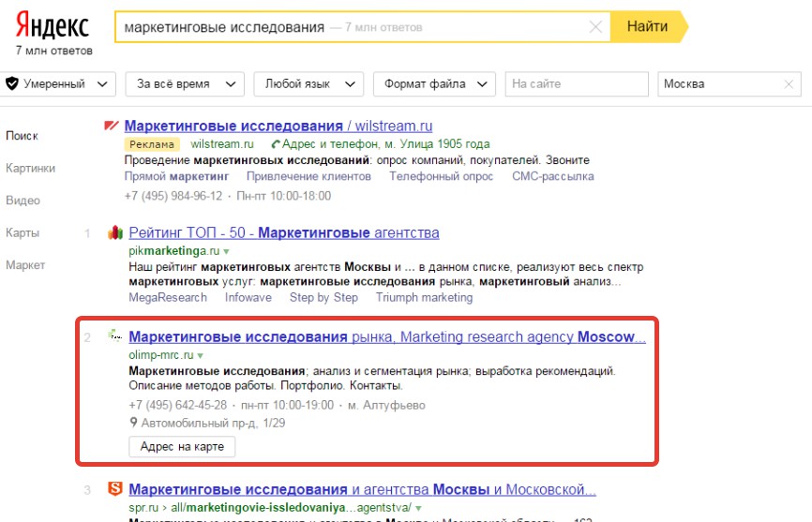This screenshot has width=812, height=522.
Task: Click the map pin icon by Автомобильный пр-д
Action: pos(133,423)
